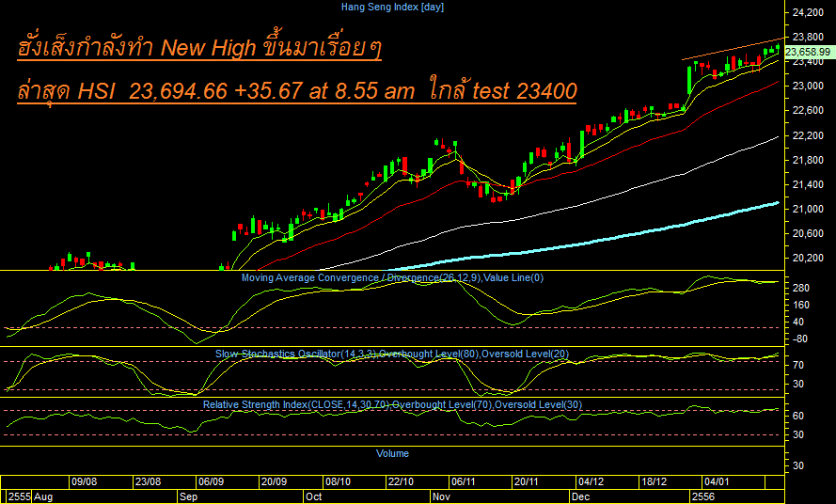This screenshot has width=836, height=504.
Task: Click the 23,000 price axis label
Action: 809,86
